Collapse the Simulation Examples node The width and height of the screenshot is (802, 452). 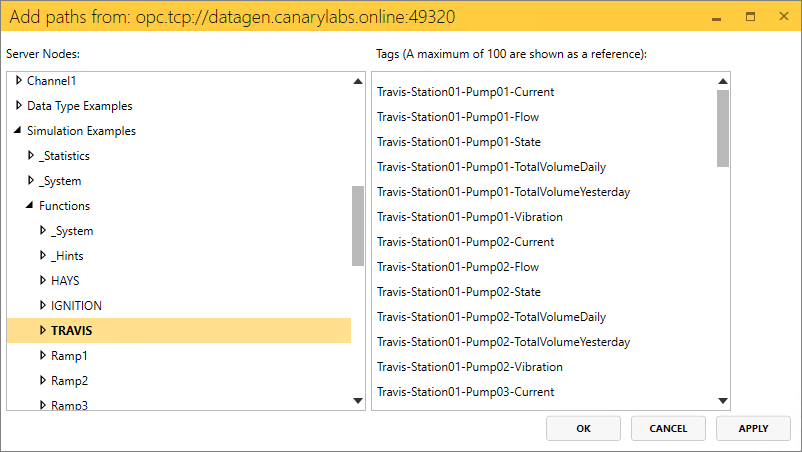pyautogui.click(x=18, y=131)
